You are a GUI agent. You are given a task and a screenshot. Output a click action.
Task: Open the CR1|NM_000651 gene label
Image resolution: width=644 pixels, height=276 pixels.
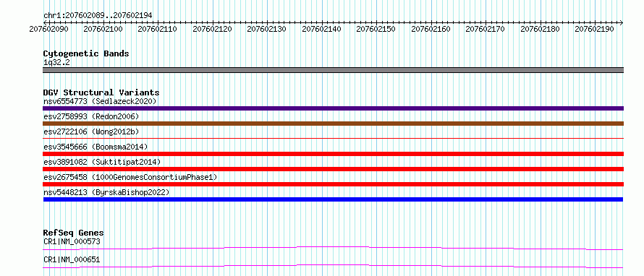pyautogui.click(x=72, y=260)
